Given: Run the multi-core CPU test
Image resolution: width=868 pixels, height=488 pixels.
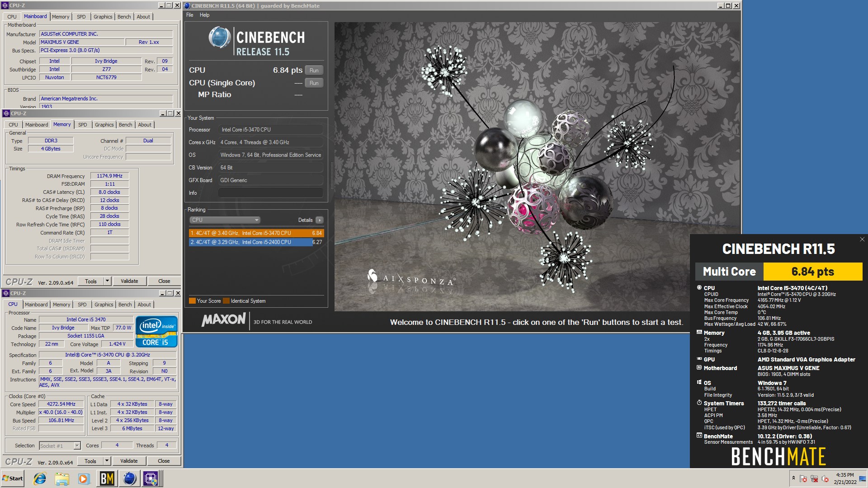Looking at the screenshot, I should (x=314, y=70).
